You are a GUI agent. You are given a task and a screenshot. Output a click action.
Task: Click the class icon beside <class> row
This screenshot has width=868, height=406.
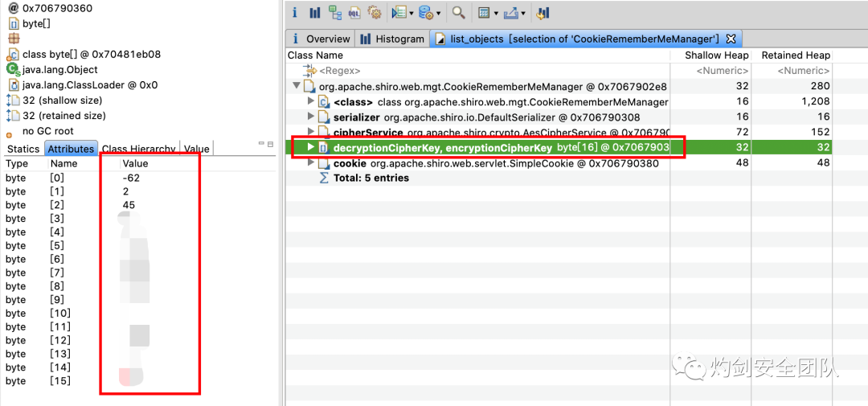324,102
